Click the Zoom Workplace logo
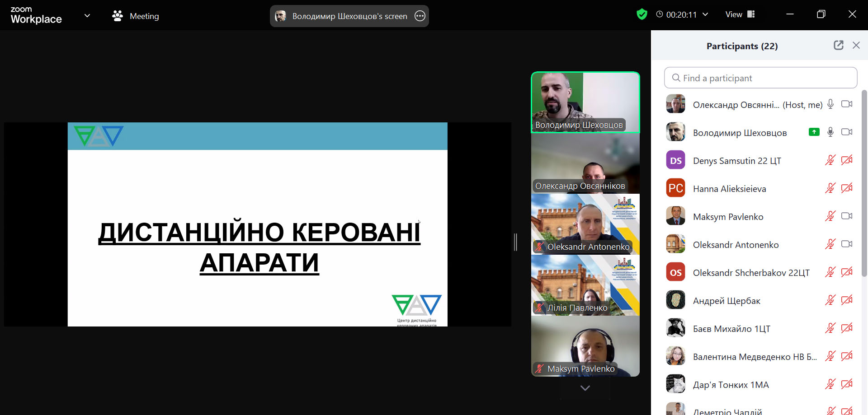Screen dimensions: 868x415 tap(36, 15)
